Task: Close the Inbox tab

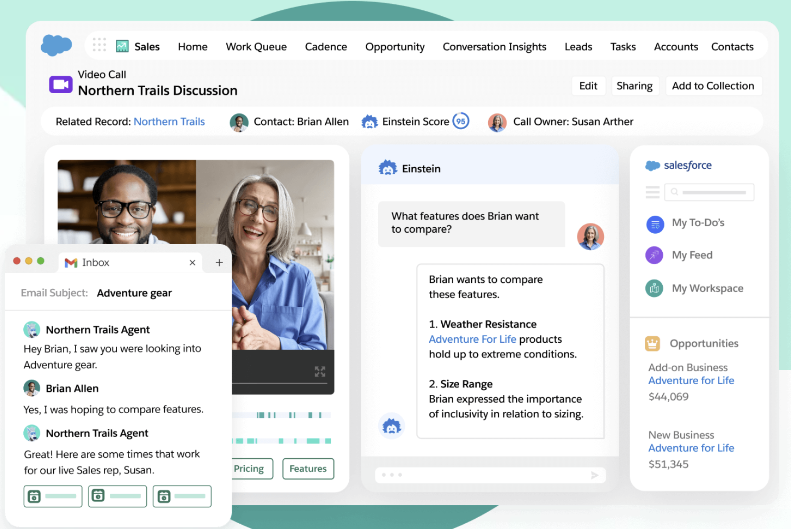Action: pyautogui.click(x=192, y=262)
